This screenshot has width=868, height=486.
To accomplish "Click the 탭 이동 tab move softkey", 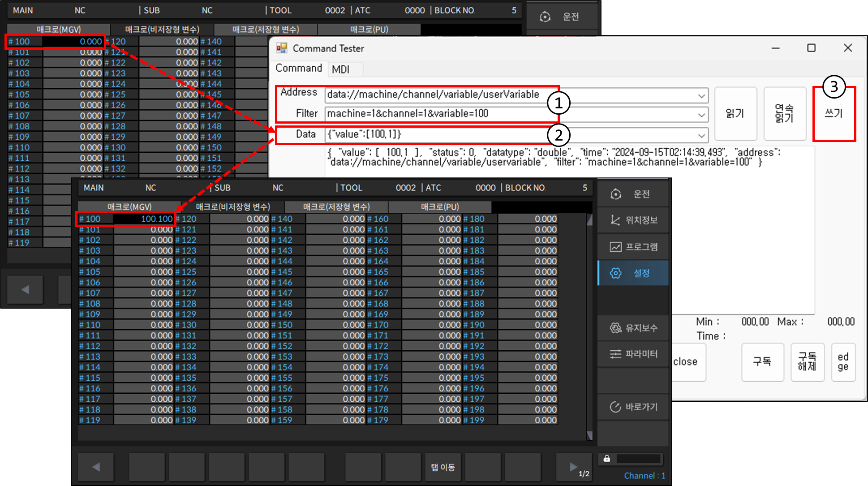I will pos(443,467).
